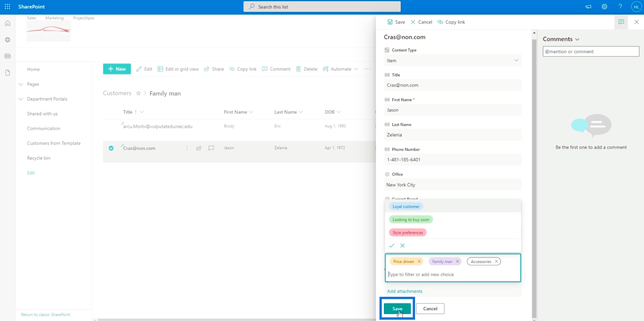The width and height of the screenshot is (644, 321).
Task: Click the Cancel command at top of form
Action: point(421,22)
